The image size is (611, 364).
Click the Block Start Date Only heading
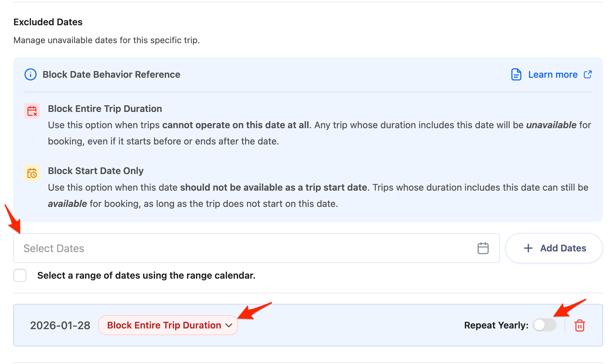96,171
